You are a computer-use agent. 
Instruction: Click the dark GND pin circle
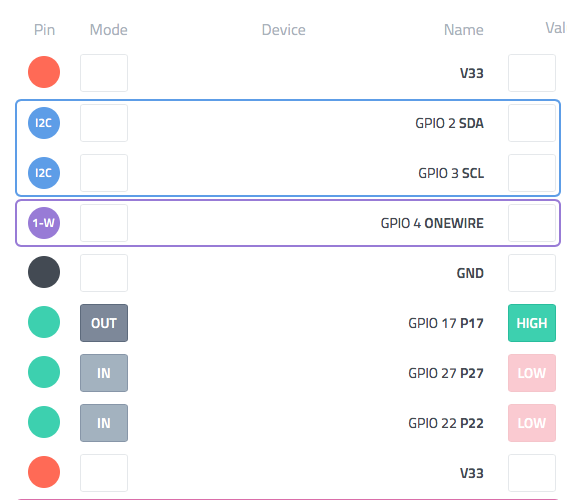[x=44, y=272]
